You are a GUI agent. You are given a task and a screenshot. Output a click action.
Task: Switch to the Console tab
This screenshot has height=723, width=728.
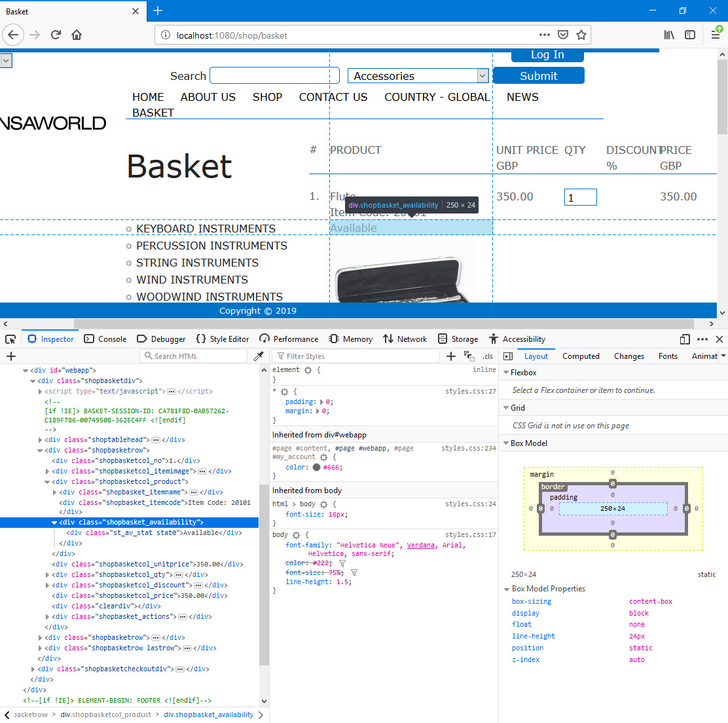coord(105,339)
